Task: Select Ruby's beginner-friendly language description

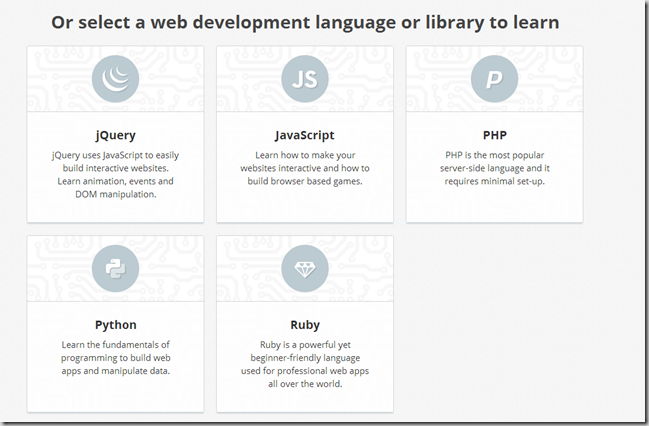Action: pyautogui.click(x=305, y=364)
